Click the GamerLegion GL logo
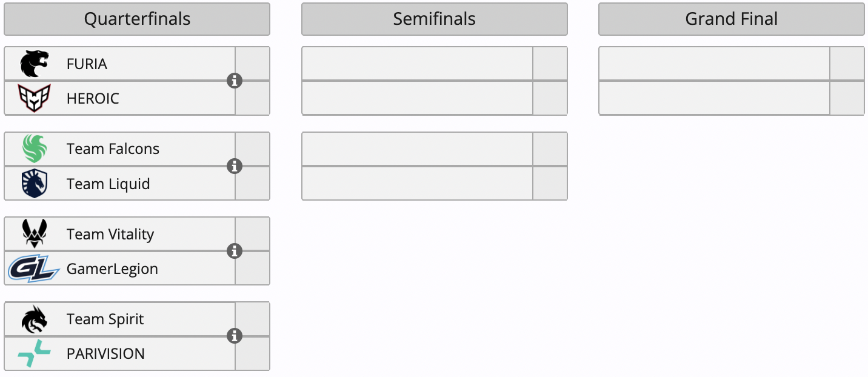Viewport: 868px width, 377px height. coord(34,269)
